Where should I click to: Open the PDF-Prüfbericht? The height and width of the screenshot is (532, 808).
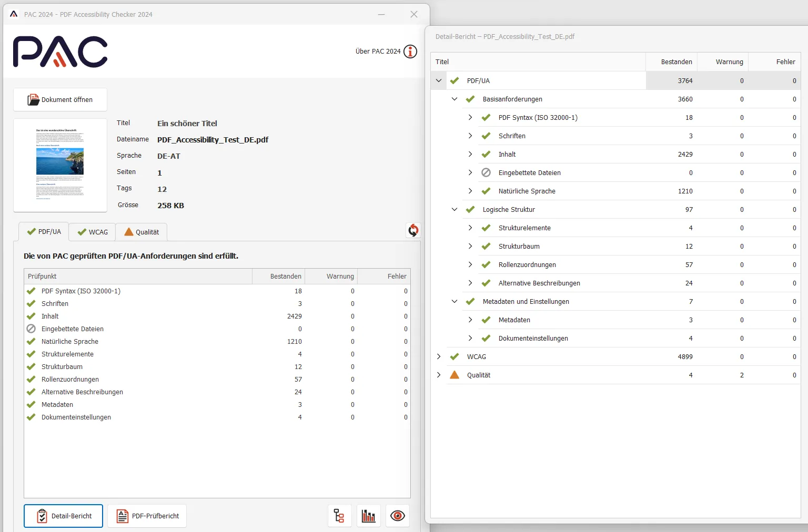pyautogui.click(x=147, y=516)
